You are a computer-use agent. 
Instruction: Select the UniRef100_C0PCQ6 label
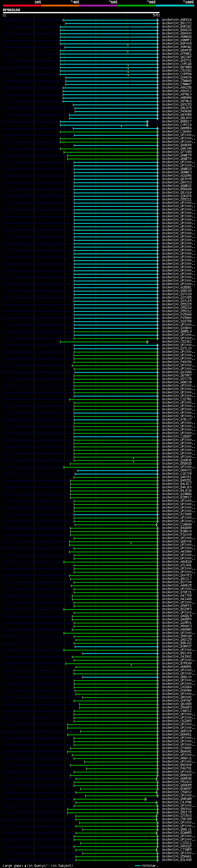pos(176,64)
